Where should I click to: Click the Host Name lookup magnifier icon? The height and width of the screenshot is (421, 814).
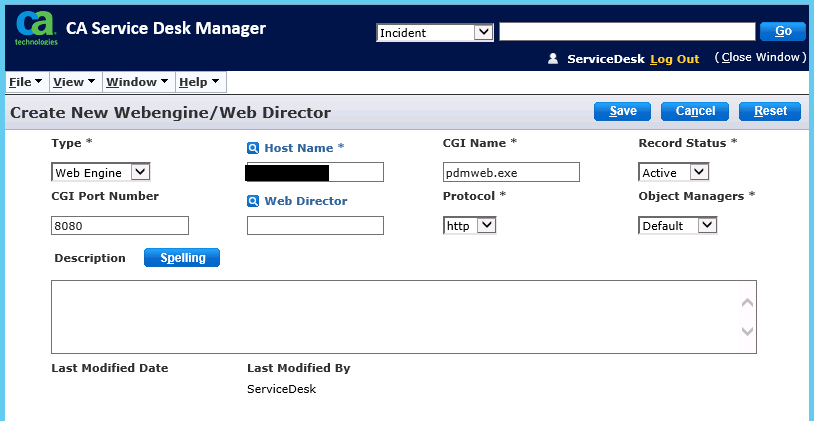coord(253,148)
